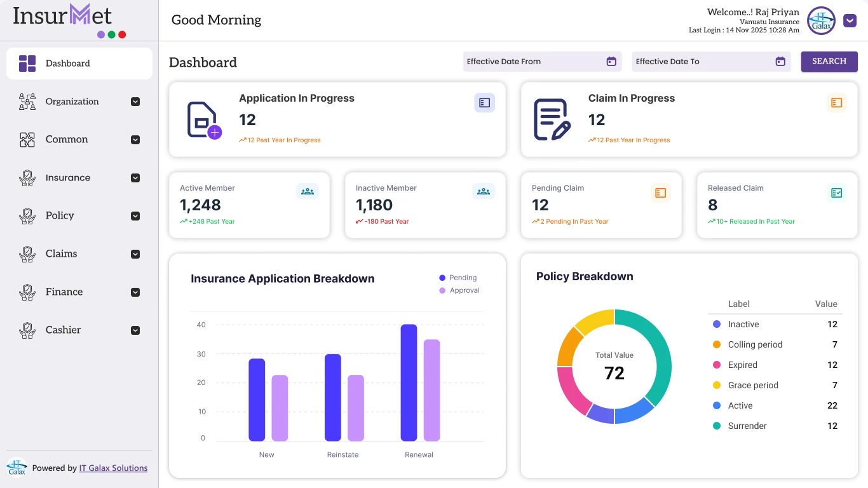The height and width of the screenshot is (488, 868).
Task: Click the Inactive Member group icon
Action: [484, 191]
